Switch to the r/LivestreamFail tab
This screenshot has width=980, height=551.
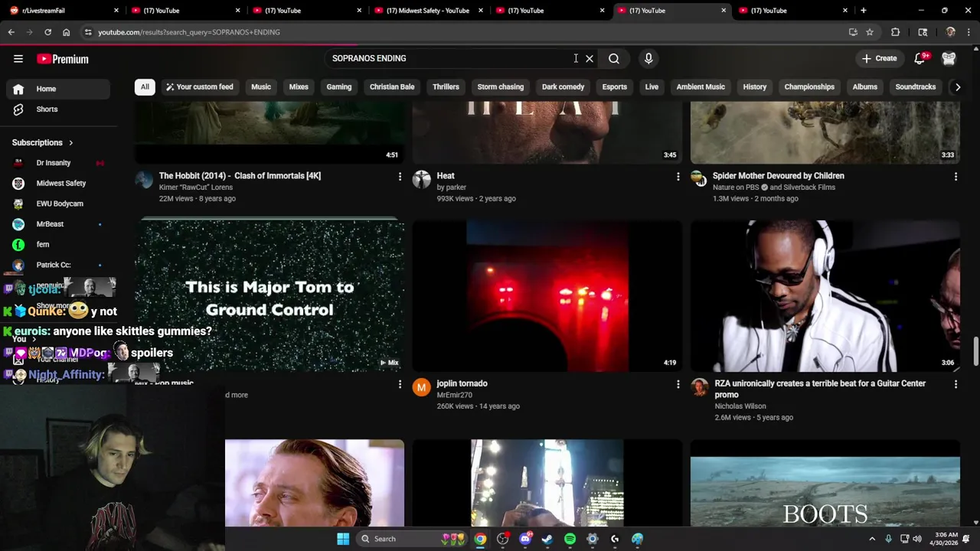click(63, 11)
